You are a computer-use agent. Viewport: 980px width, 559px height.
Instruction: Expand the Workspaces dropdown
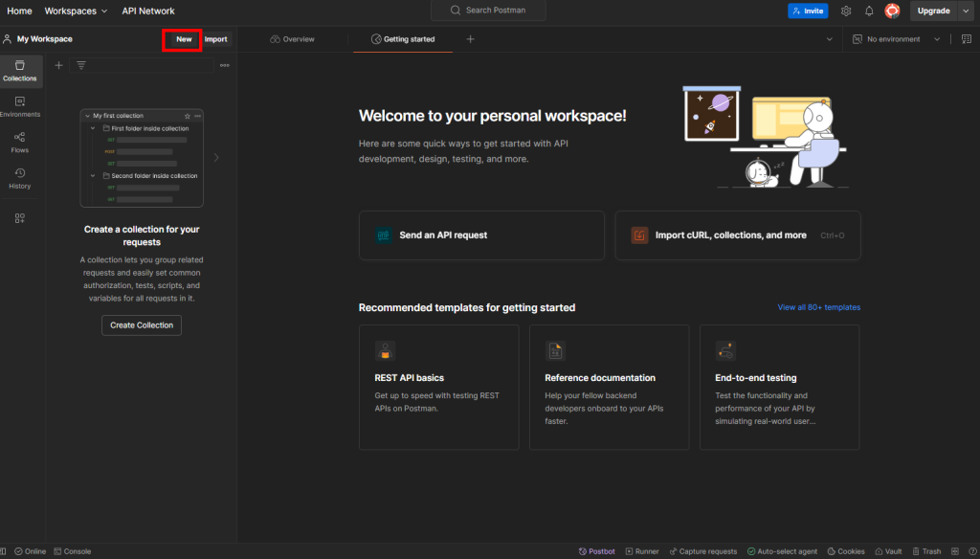[x=76, y=11]
